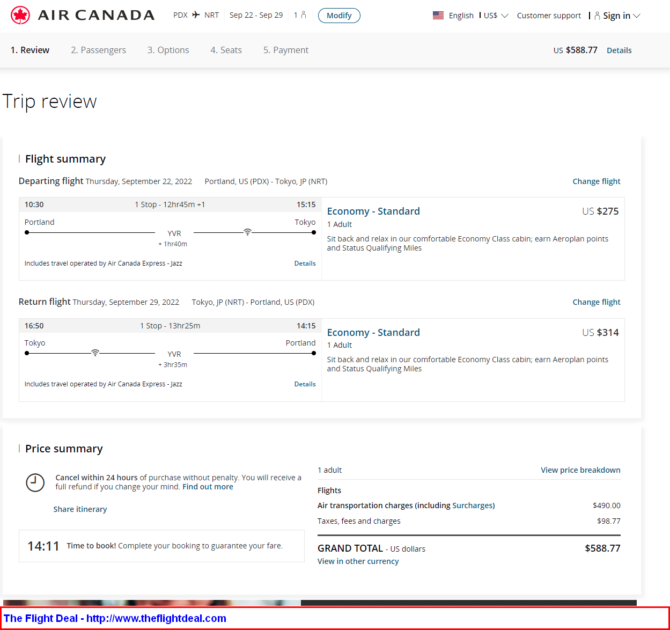Click the Flight summary heading

[x=65, y=159]
